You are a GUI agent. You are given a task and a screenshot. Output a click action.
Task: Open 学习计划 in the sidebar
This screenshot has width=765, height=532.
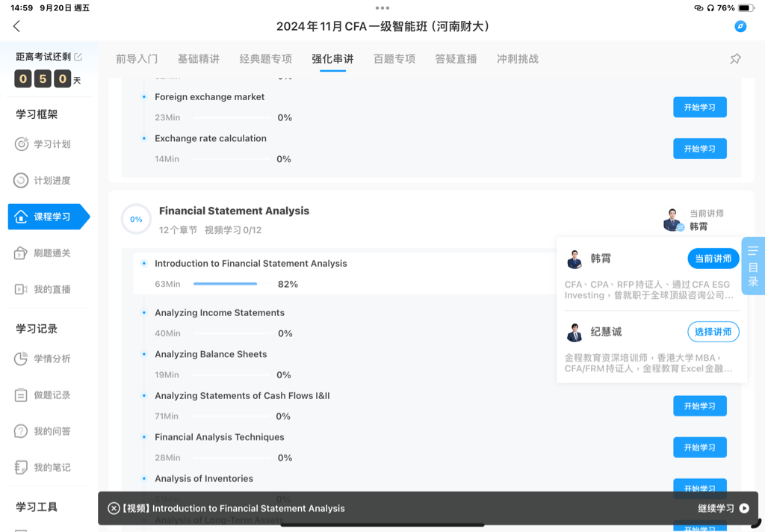[43, 144]
